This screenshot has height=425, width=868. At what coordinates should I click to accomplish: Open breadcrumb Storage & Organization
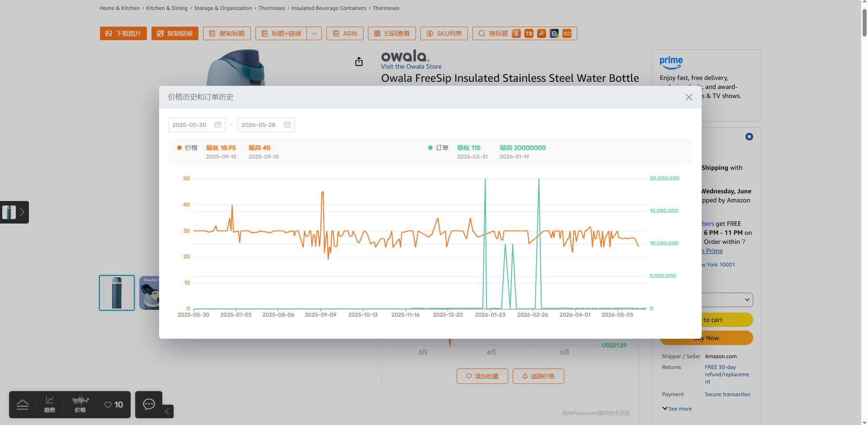[223, 8]
